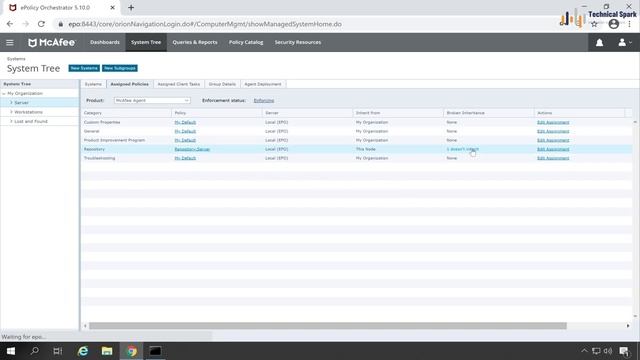Open Policy Catalog menu
This screenshot has height=360, width=640.
click(x=246, y=42)
